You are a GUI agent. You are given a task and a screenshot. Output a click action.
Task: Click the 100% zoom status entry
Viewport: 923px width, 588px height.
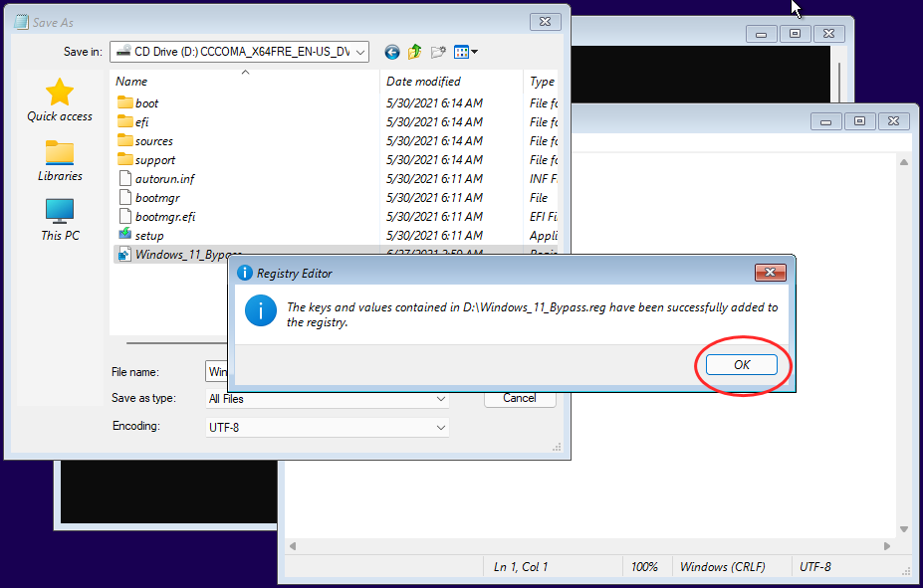tap(644, 567)
